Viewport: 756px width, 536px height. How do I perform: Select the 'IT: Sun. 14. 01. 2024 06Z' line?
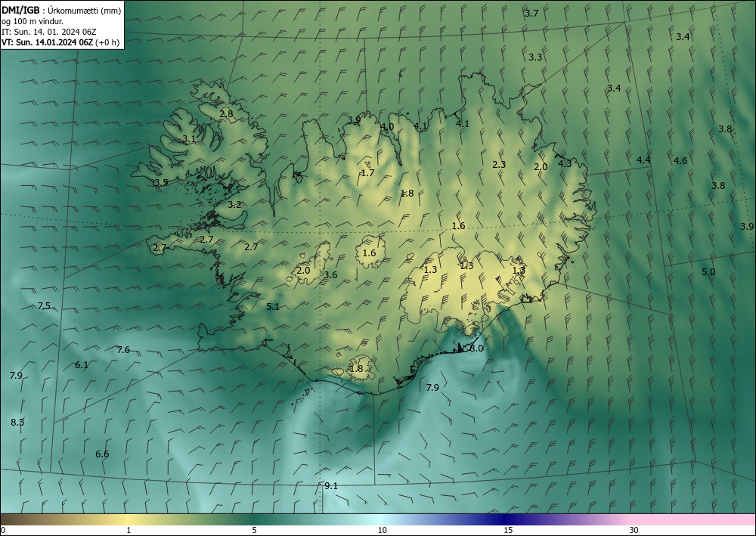pos(48,32)
